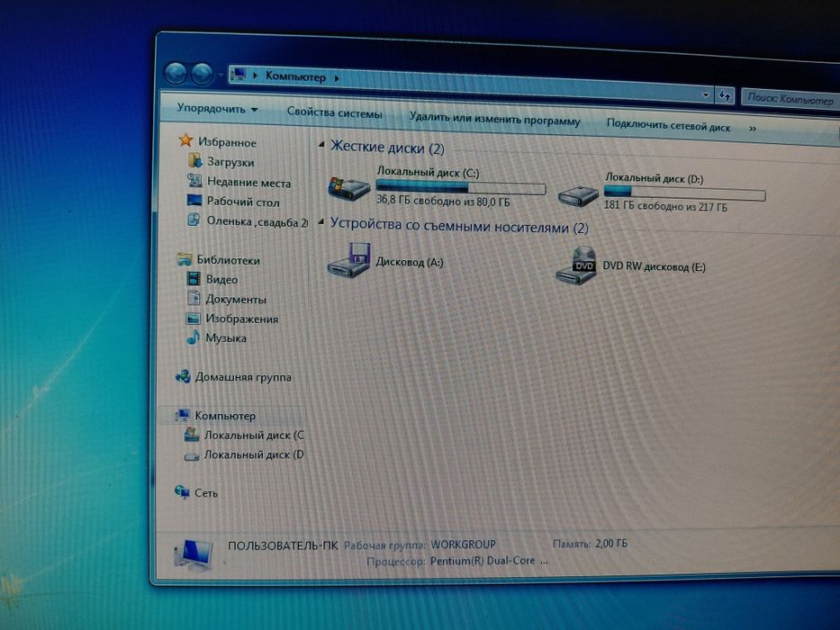This screenshot has height=630, width=840.
Task: Open Локальный диск (C in the navigation tree
Action: point(254,436)
